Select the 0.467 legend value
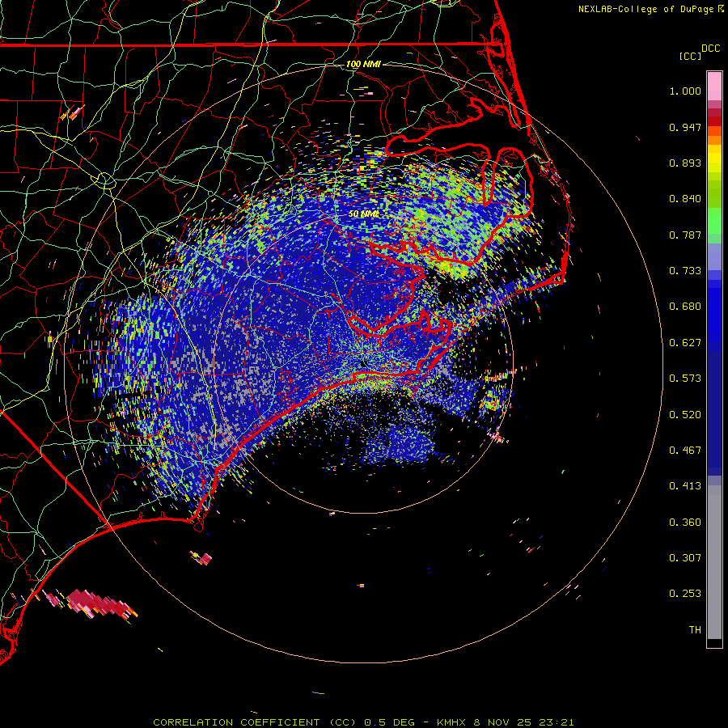 click(685, 451)
